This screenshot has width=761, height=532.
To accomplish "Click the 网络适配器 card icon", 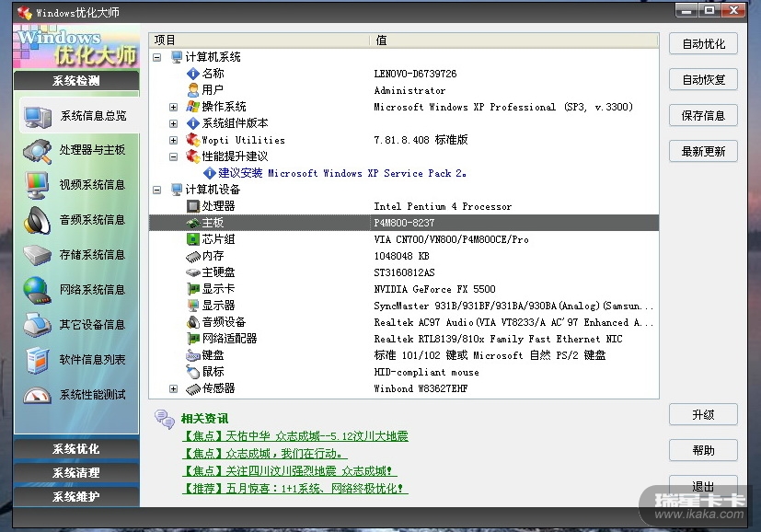I will pos(193,339).
